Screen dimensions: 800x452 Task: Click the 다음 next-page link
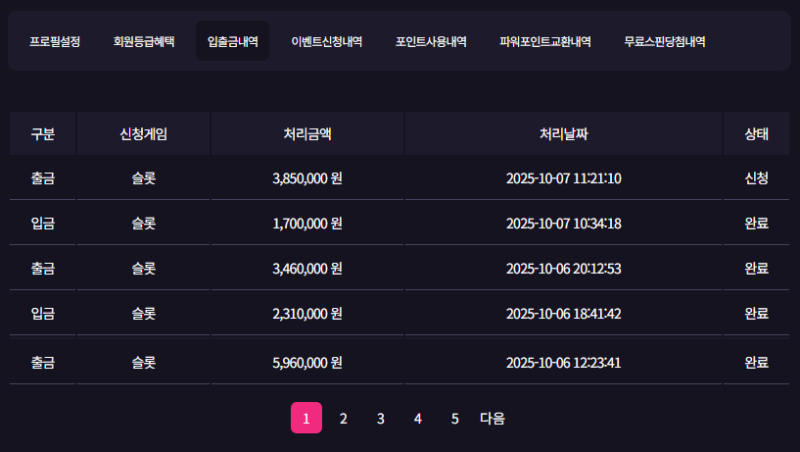click(492, 418)
